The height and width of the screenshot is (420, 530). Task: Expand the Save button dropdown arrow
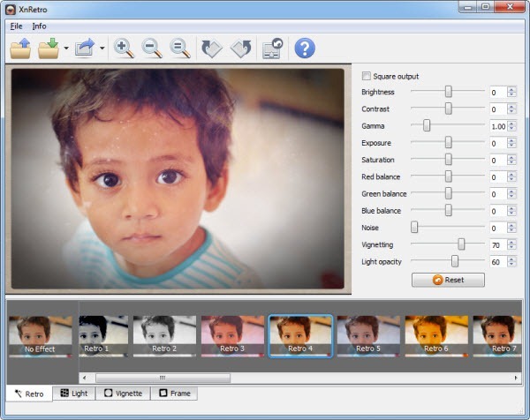click(66, 49)
